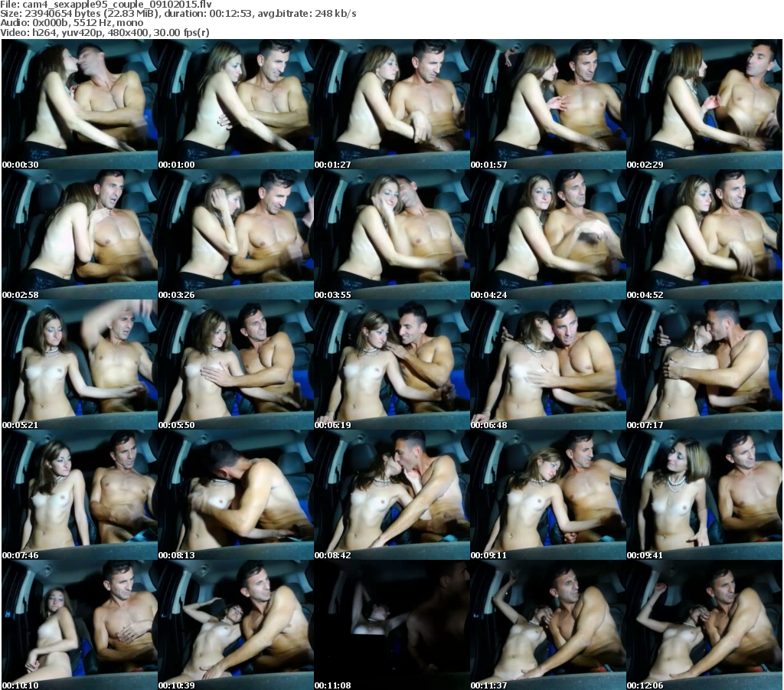This screenshot has width=784, height=690.
Task: Open the thumbnail stamped 00:07:17
Action: (704, 365)
